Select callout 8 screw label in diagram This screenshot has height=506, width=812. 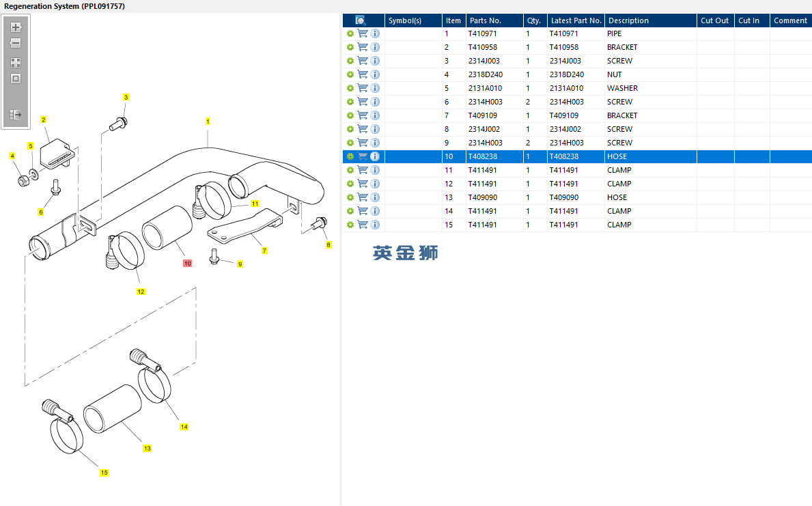click(328, 245)
